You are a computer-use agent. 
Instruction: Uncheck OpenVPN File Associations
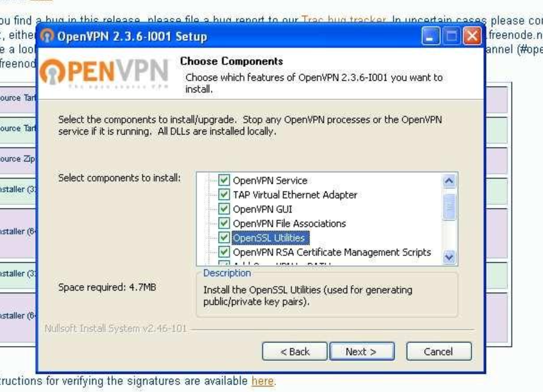(224, 223)
